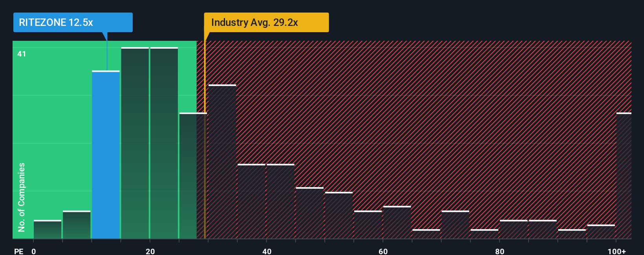Click the Industry Avg. 29.2x yellow label

click(x=266, y=22)
